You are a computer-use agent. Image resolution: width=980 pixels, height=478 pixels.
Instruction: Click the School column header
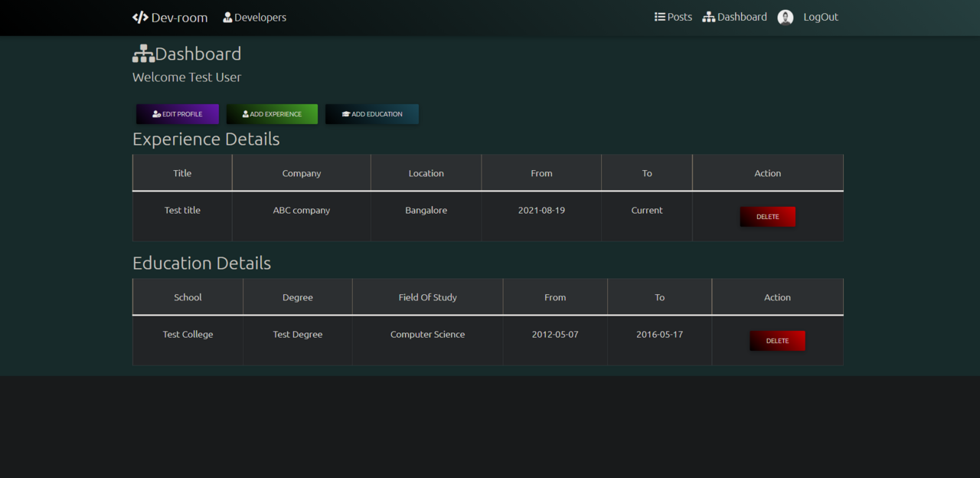188,297
